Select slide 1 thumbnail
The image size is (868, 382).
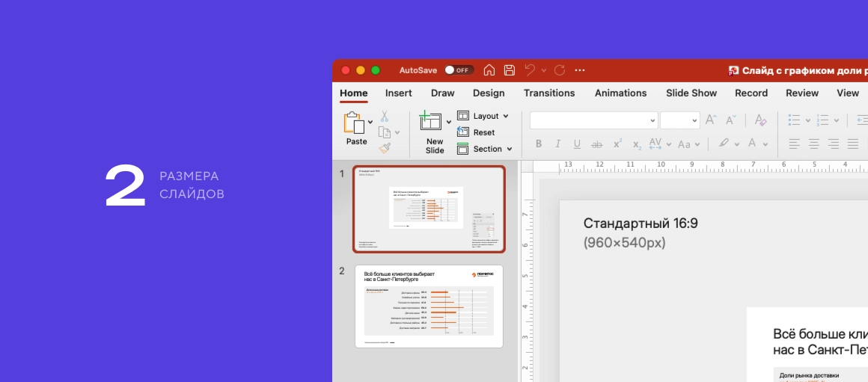point(429,209)
